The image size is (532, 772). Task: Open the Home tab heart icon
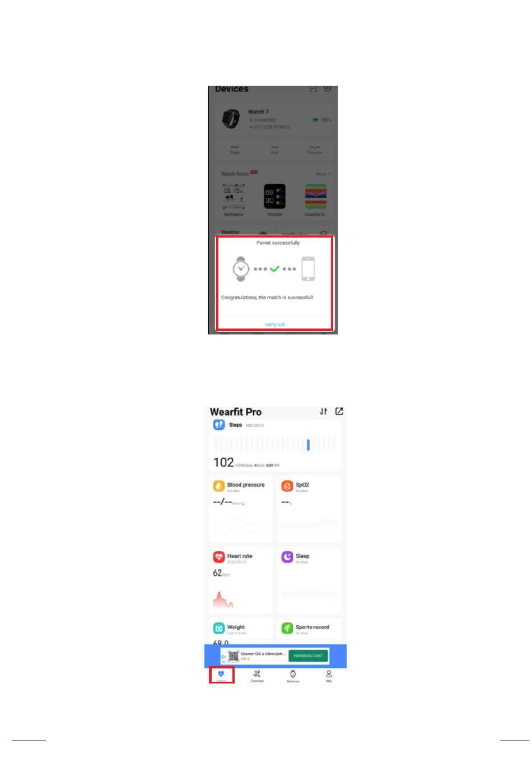coord(221,674)
